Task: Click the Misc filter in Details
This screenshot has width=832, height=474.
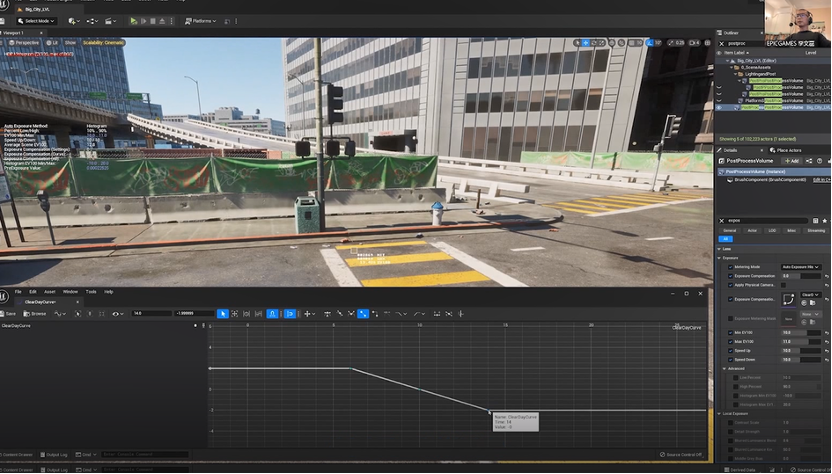Action: [x=791, y=231]
